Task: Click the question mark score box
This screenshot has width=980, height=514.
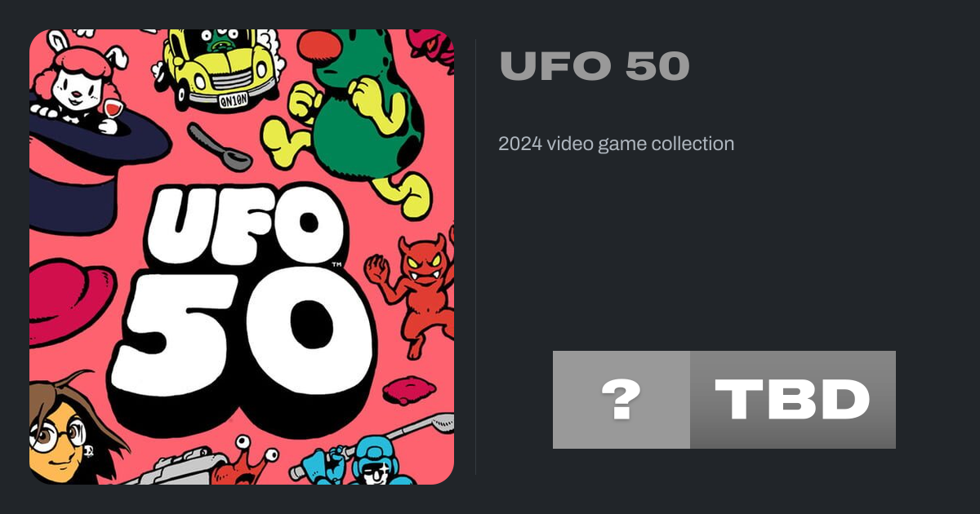Action: [621, 400]
